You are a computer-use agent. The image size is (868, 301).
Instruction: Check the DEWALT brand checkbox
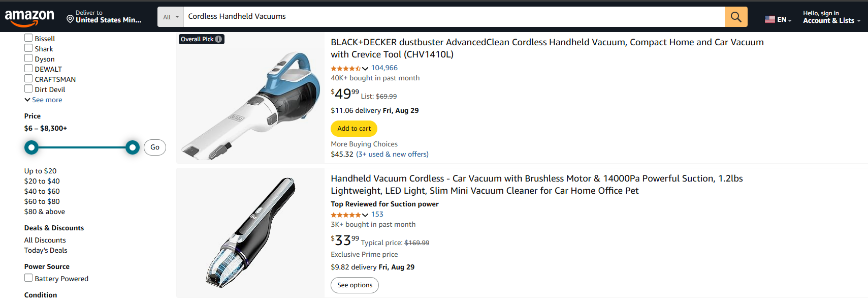(28, 68)
